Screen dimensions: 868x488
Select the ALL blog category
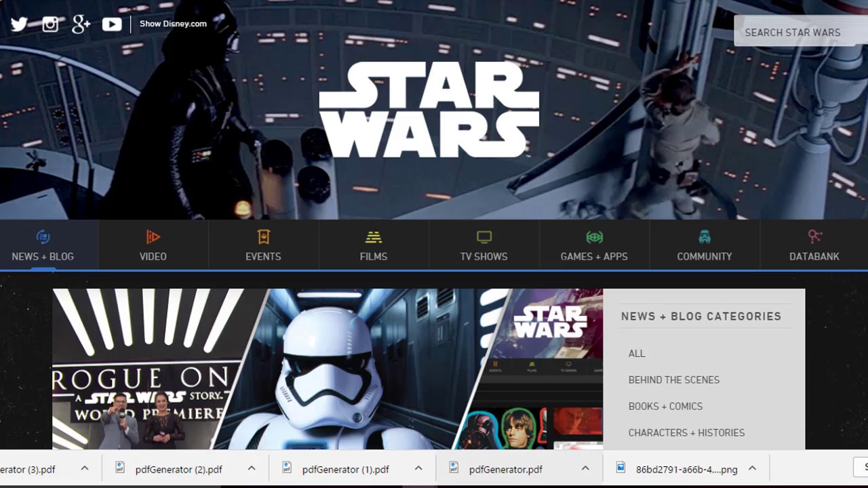[637, 353]
